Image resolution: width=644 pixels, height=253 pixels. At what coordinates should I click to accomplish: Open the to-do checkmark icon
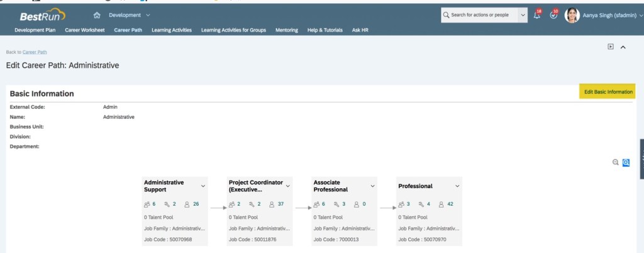[x=553, y=15]
